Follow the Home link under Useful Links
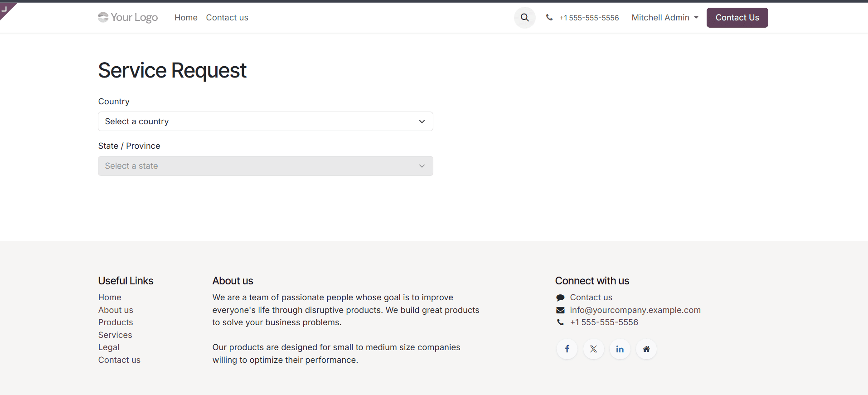This screenshot has width=868, height=395. tap(110, 297)
